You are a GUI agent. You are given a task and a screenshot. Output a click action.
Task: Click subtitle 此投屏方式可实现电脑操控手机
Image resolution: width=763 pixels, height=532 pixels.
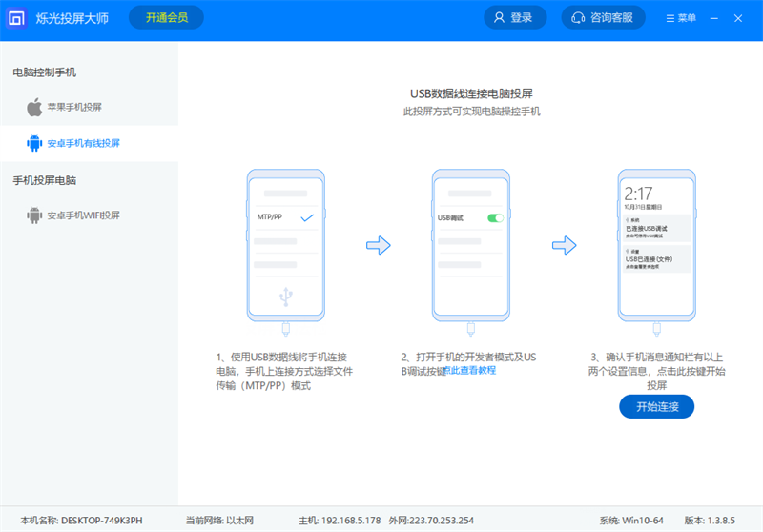(x=471, y=112)
